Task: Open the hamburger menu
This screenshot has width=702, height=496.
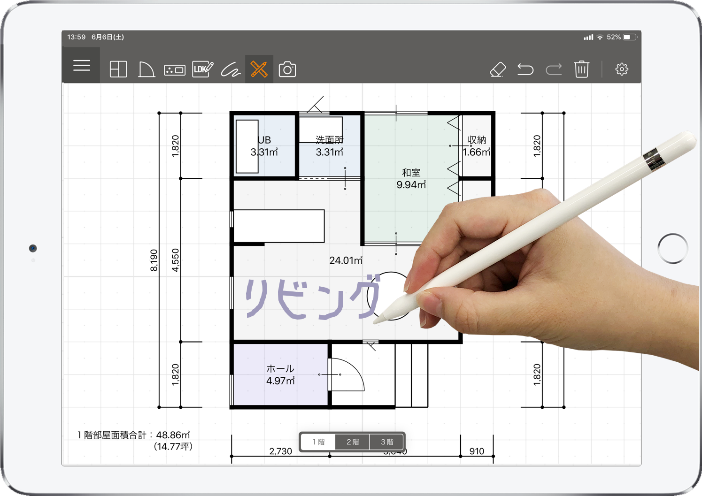Action: coord(81,66)
